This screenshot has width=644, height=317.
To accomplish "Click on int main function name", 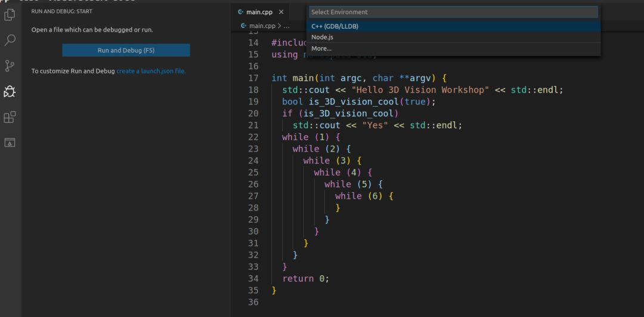I will [303, 78].
